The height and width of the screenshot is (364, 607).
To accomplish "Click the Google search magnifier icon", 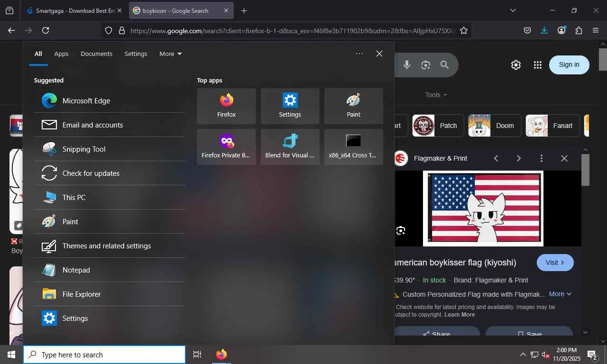I will point(444,65).
